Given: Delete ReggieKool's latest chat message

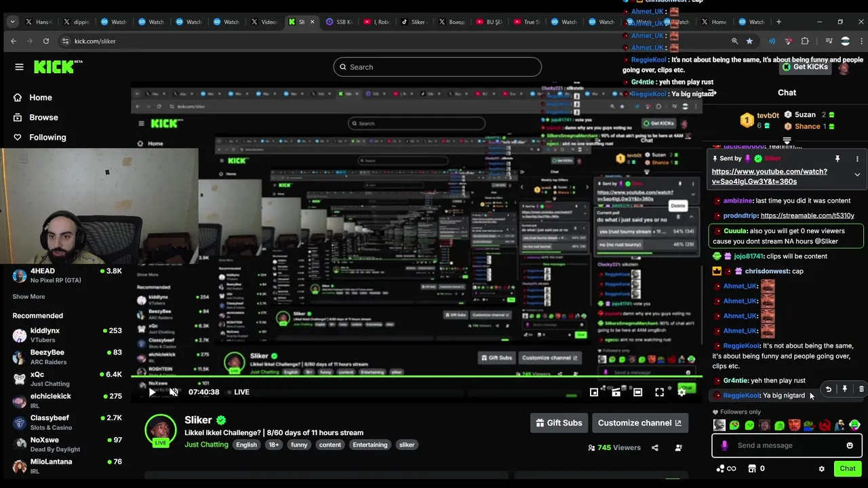Looking at the screenshot, I should coord(861,389).
